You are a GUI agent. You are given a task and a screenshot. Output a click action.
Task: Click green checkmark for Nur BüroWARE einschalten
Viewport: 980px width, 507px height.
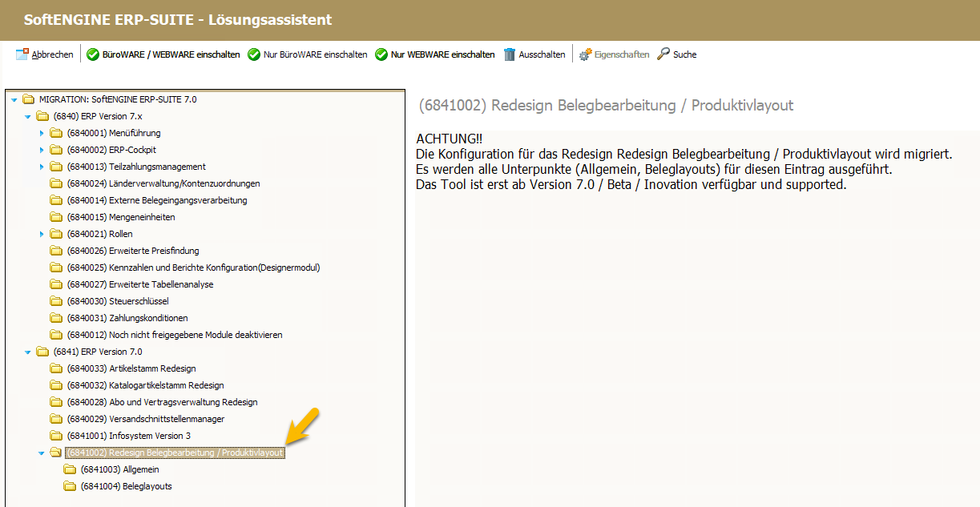point(254,54)
